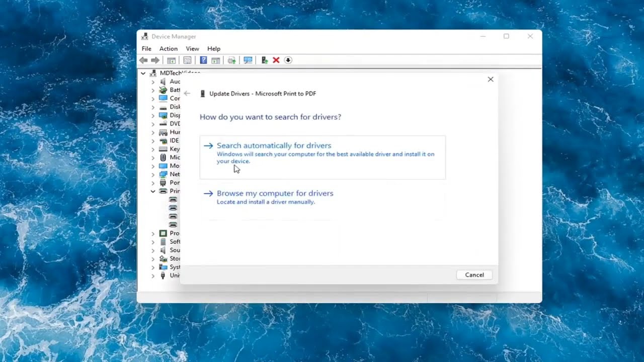Expand the Key category chevron
Screen dimensions: 644x362
click(153, 149)
